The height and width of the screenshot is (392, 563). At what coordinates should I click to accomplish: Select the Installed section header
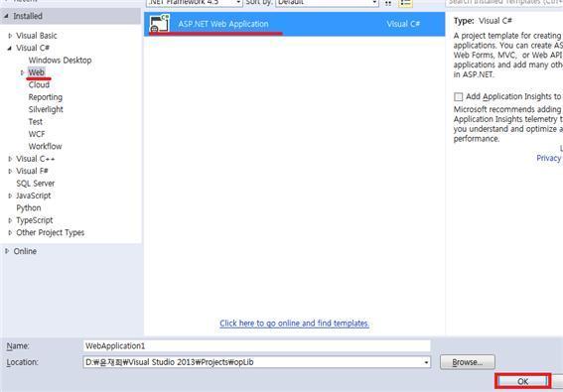pyautogui.click(x=70, y=16)
